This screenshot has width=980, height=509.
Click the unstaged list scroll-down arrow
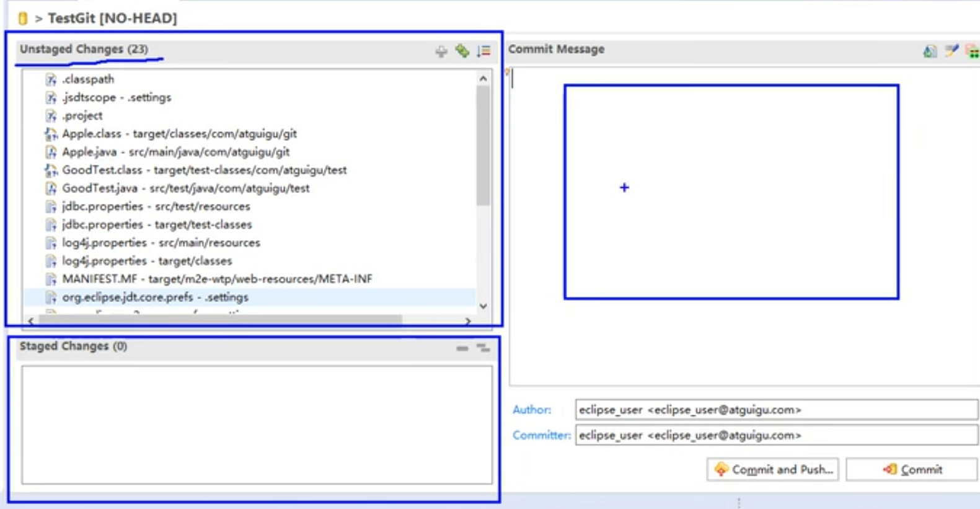coord(483,306)
